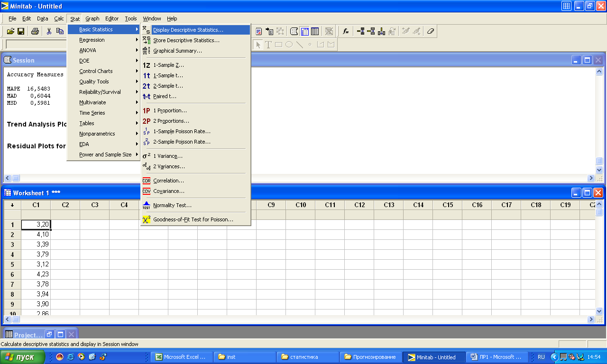Switch to Microsoft Excel taskbar button

(x=181, y=357)
